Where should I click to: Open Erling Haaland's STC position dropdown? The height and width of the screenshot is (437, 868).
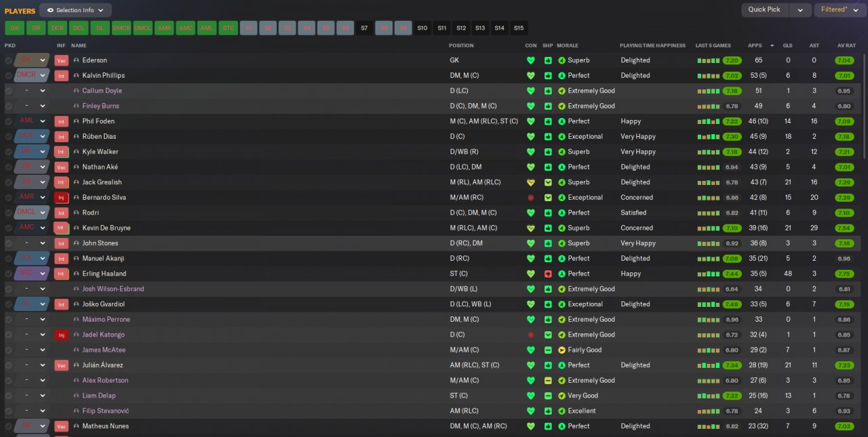click(43, 274)
